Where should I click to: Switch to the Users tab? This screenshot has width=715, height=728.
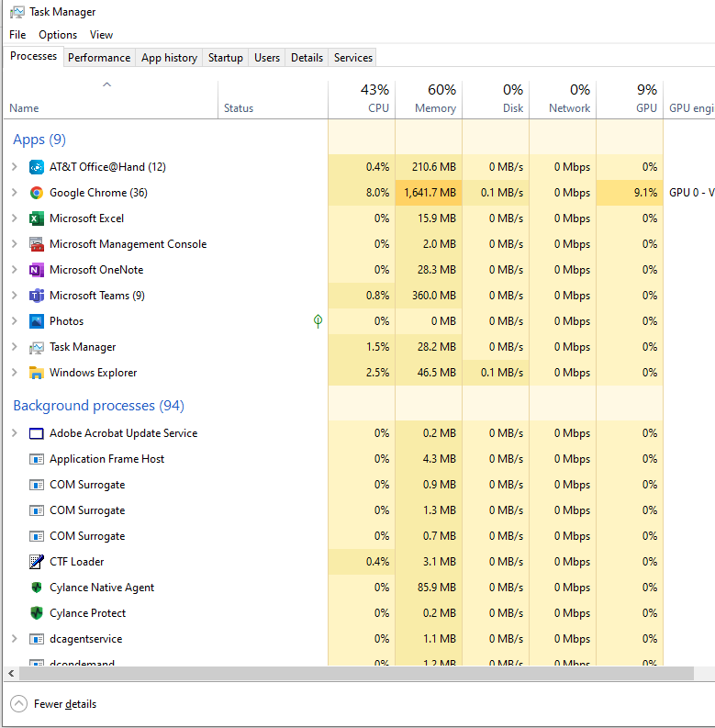[x=267, y=58]
